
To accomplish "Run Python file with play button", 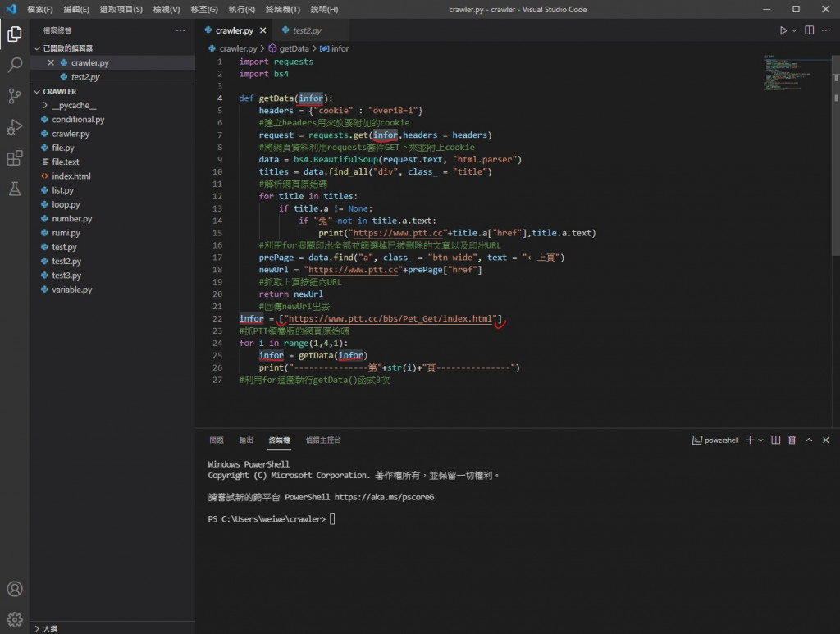I will click(783, 30).
